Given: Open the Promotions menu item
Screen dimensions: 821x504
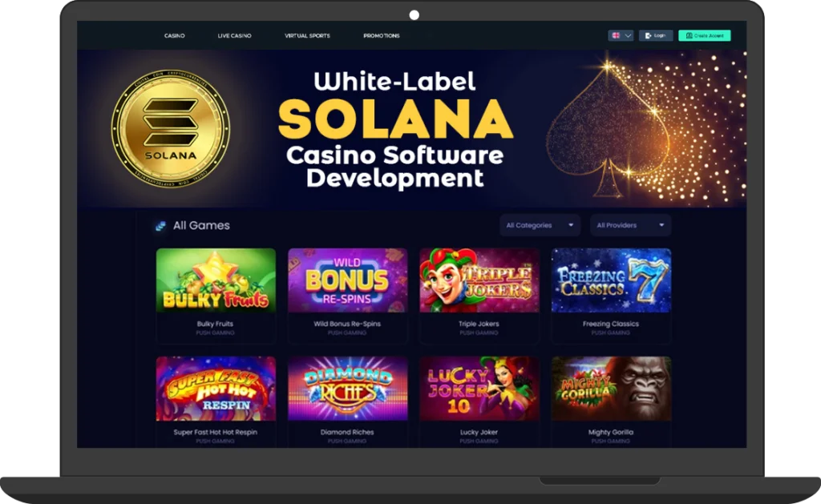Looking at the screenshot, I should coord(381,35).
